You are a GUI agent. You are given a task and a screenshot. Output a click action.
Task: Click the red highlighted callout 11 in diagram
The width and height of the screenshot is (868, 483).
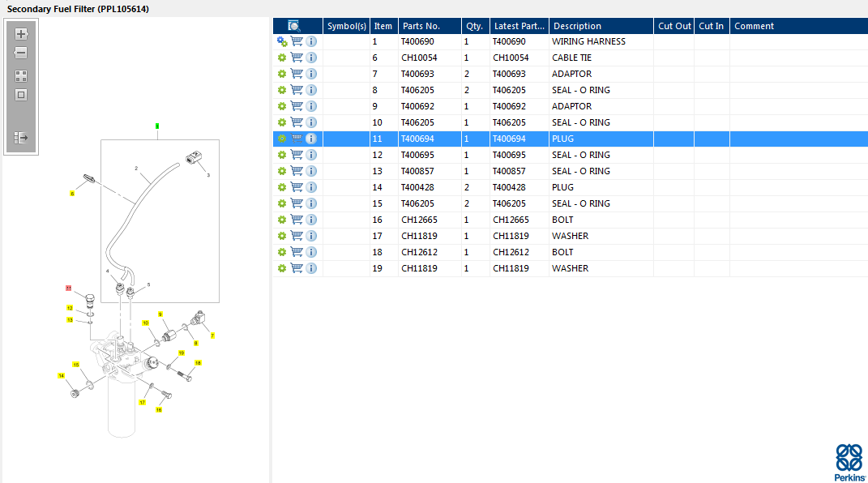coord(69,288)
